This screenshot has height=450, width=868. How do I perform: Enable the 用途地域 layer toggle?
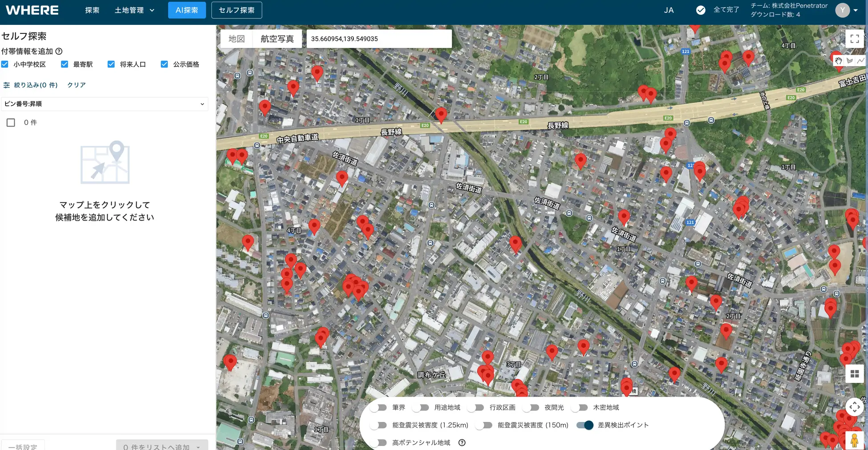(421, 407)
